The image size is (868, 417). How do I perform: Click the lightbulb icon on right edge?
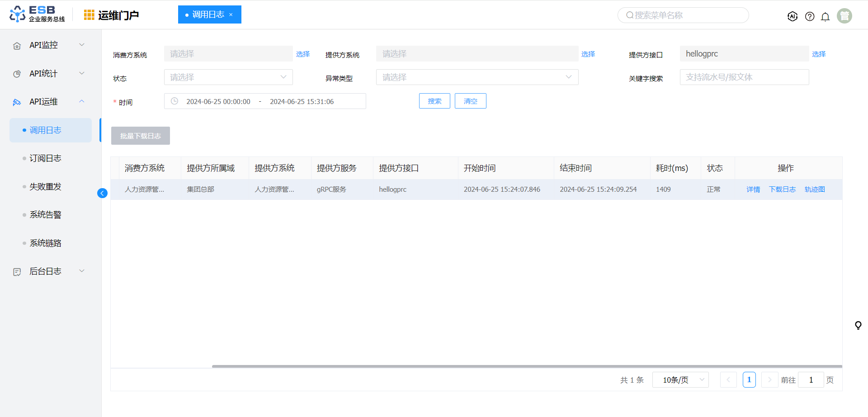pos(858,325)
